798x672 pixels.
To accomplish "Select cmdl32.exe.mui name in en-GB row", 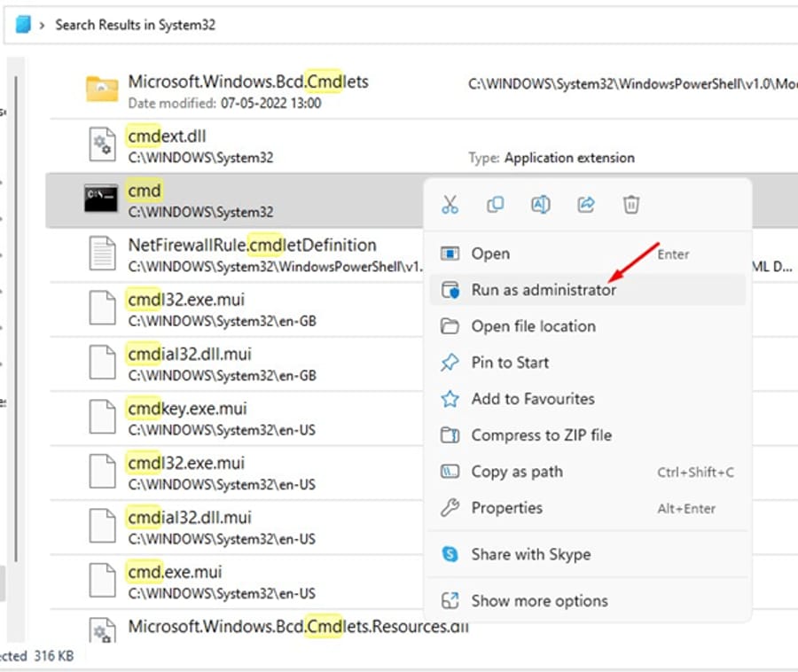I will coord(186,300).
